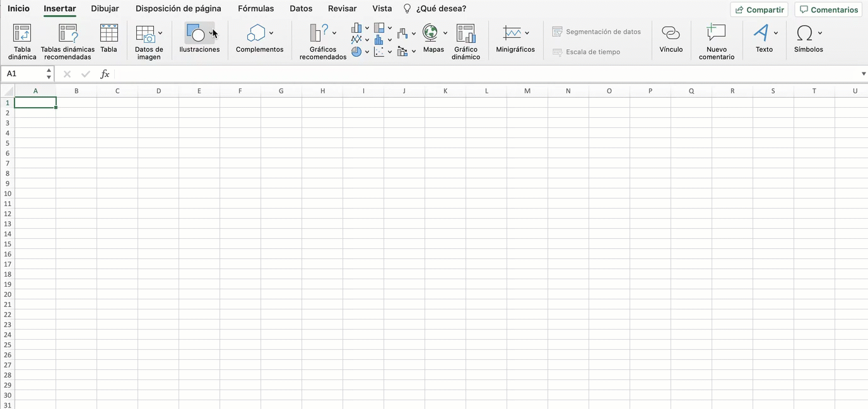Open the Gráfico dinámico tool

coord(466,40)
